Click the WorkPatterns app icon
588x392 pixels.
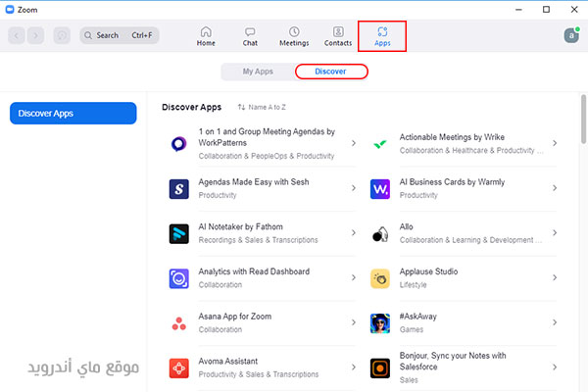(x=179, y=144)
